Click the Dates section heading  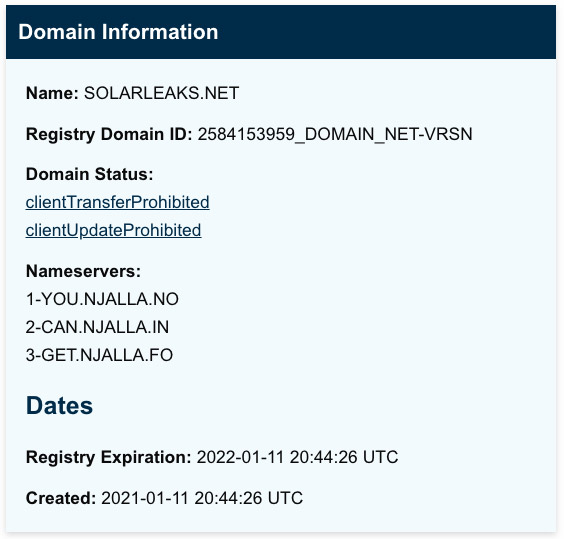pos(59,406)
